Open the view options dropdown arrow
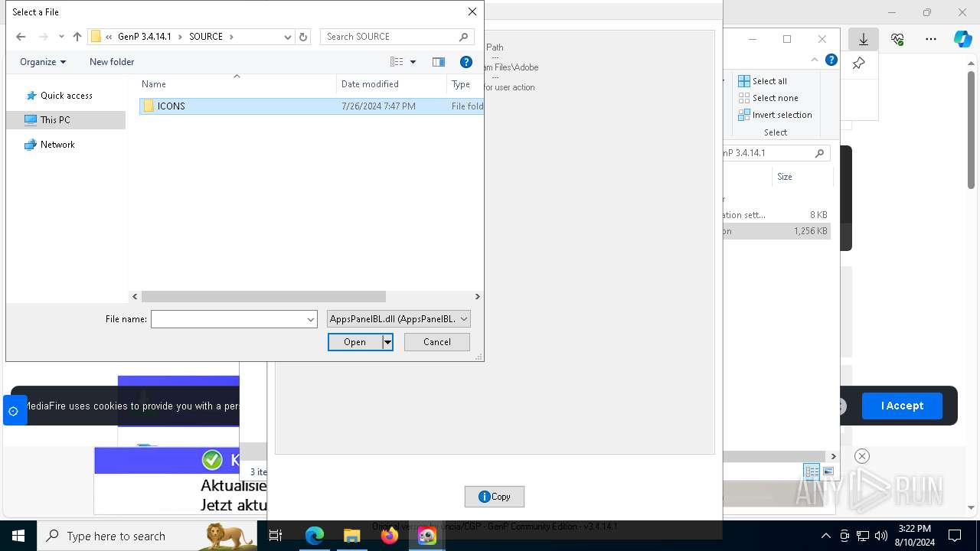Image resolution: width=980 pixels, height=551 pixels. (413, 62)
